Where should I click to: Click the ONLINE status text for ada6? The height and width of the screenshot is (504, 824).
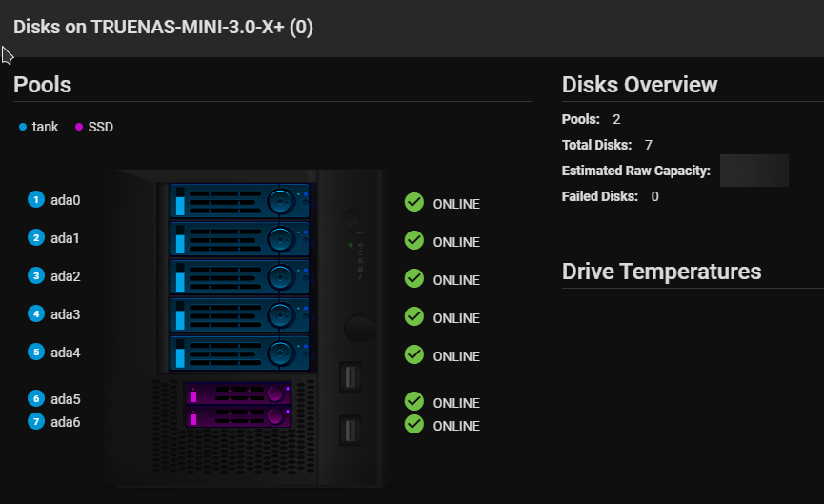(x=456, y=426)
